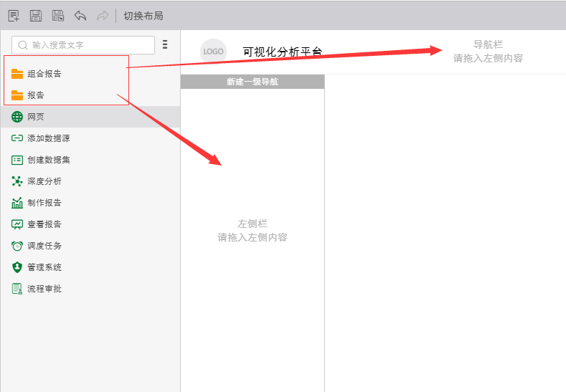Image resolution: width=566 pixels, height=392 pixels.
Task: Click the Redo arrow icon
Action: point(103,15)
